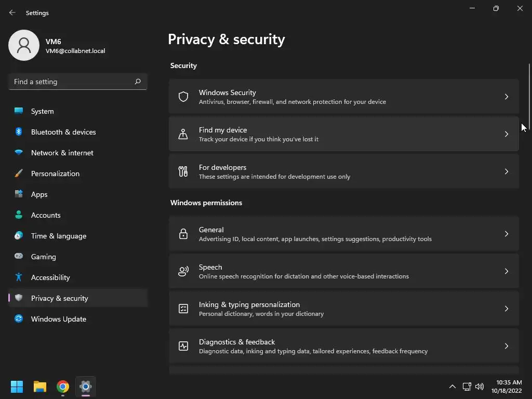Expand the Speech settings chevron
Image resolution: width=532 pixels, height=399 pixels.
(x=507, y=271)
